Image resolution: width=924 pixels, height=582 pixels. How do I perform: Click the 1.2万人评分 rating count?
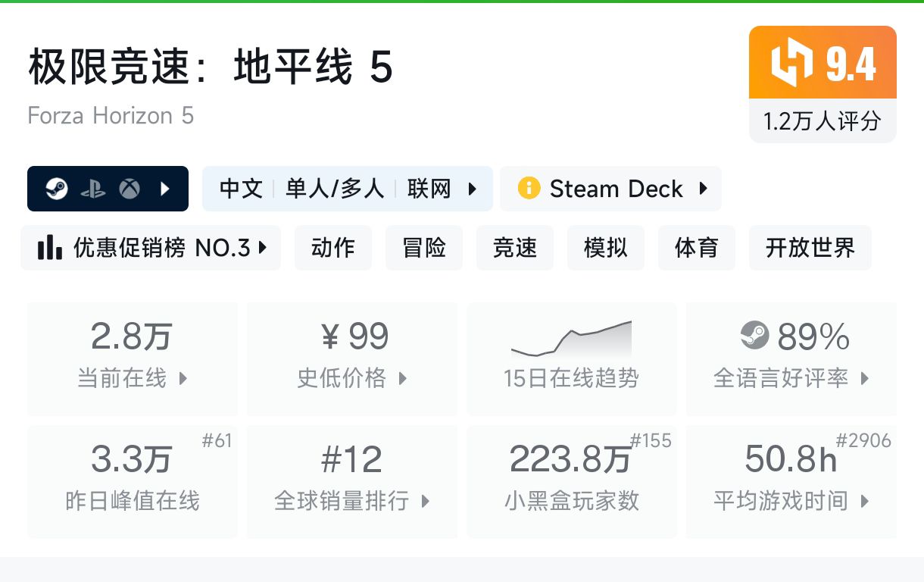[x=823, y=121]
